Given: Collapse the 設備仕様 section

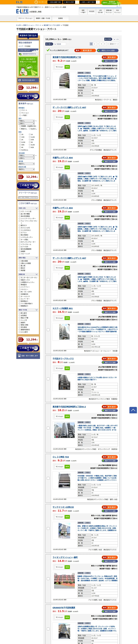Looking at the screenshot, I should [x=28, y=274].
